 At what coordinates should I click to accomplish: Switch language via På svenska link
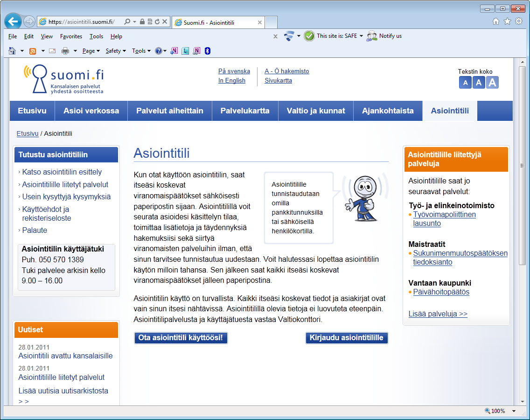pyautogui.click(x=234, y=71)
